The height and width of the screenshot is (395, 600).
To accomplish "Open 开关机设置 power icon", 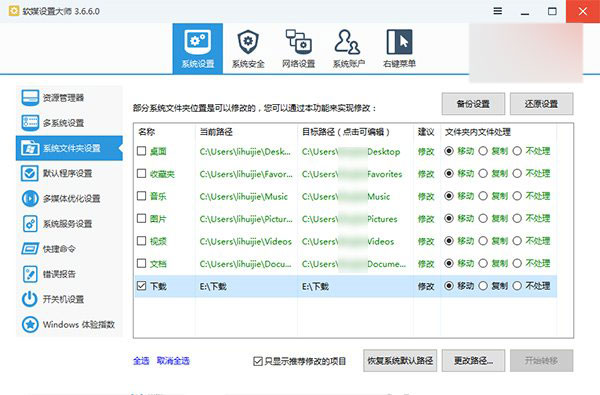I will (x=30, y=299).
